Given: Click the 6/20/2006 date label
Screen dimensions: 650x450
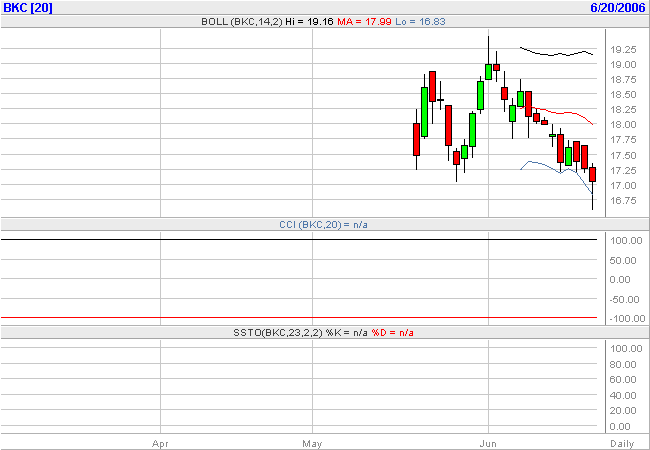Looking at the screenshot, I should coord(618,7).
